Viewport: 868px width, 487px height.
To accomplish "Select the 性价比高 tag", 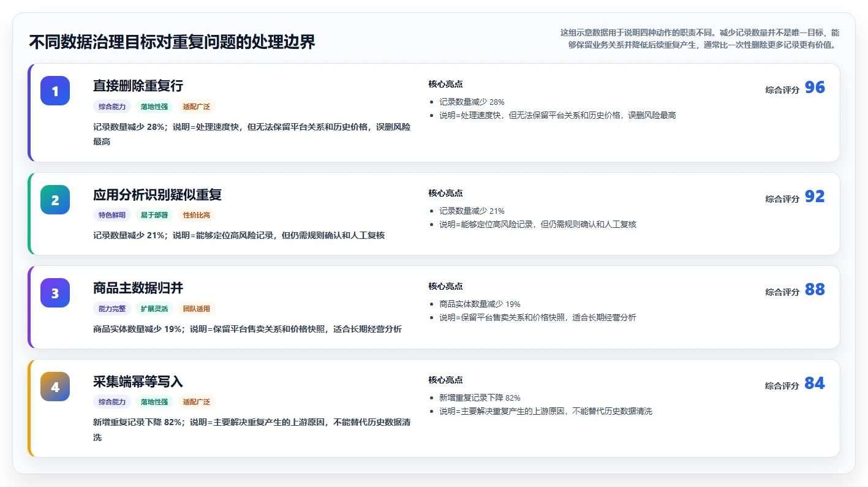I will coord(197,215).
